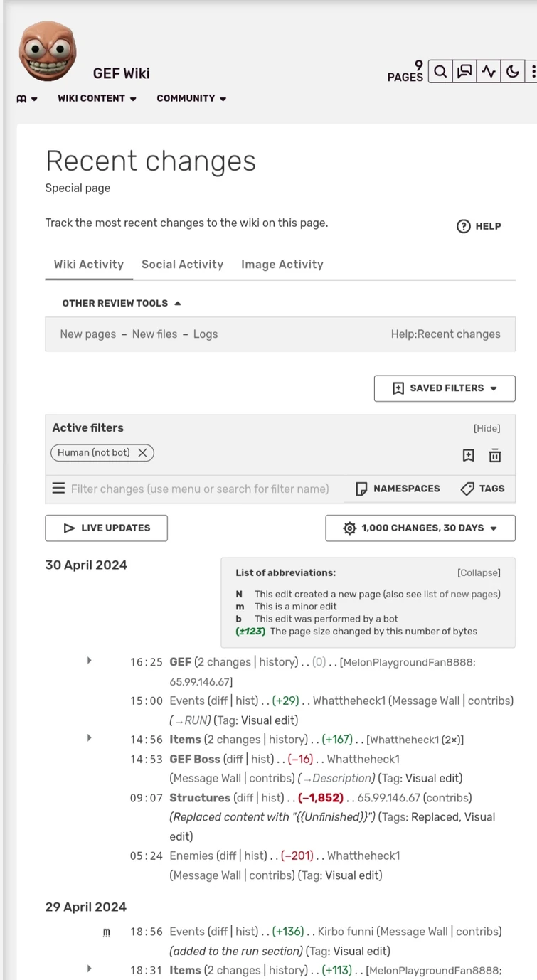Open the Discussions chat icon

(464, 71)
